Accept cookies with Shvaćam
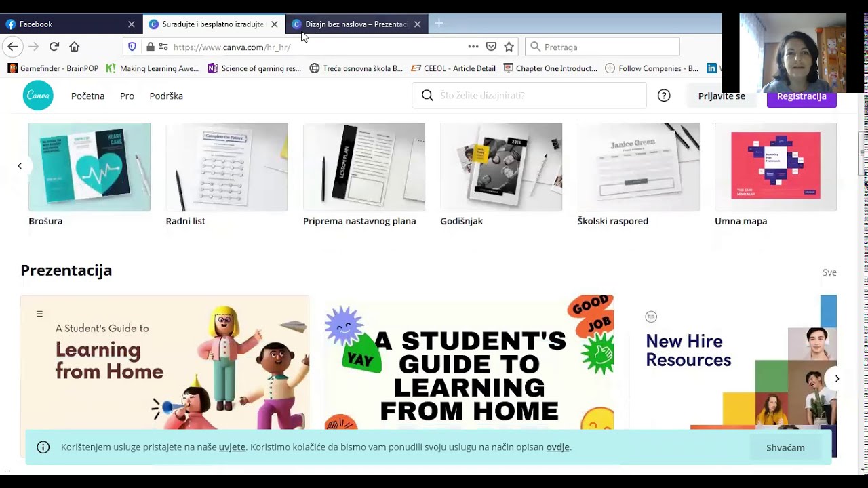This screenshot has height=488, width=868. tap(785, 447)
